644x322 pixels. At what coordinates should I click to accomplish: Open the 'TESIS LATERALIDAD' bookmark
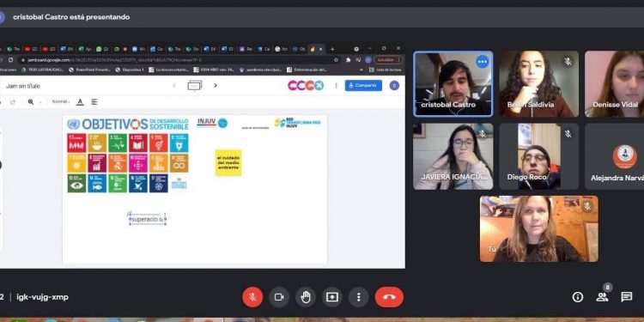42,70
